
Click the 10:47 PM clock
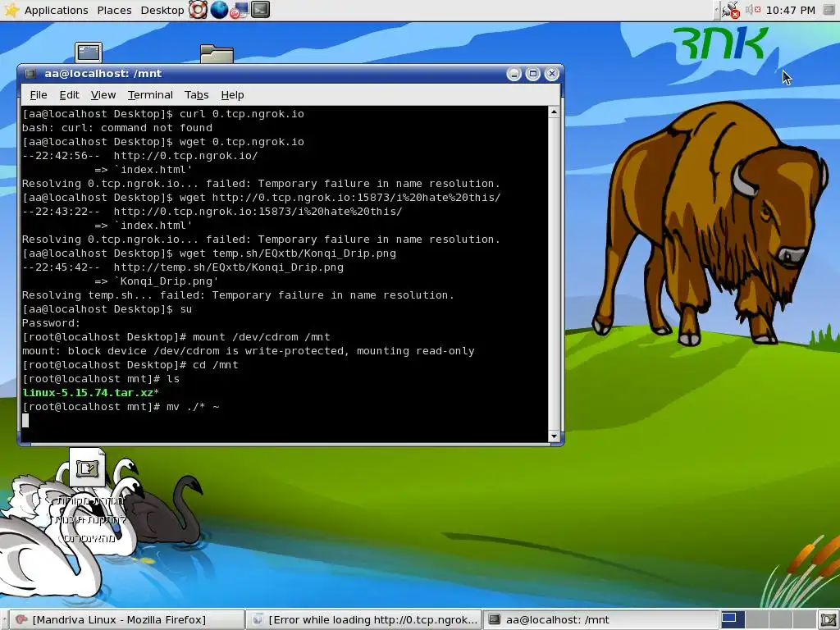coord(791,10)
